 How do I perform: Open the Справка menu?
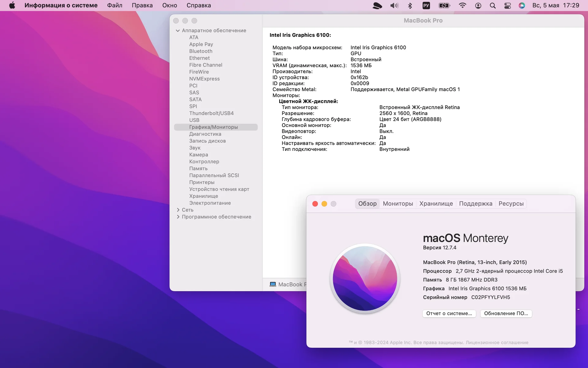tap(198, 5)
